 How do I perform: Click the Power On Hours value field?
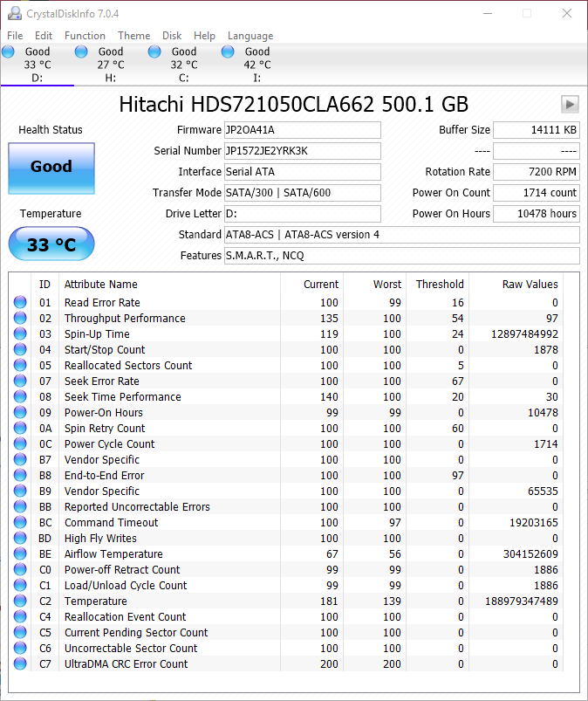coord(537,214)
